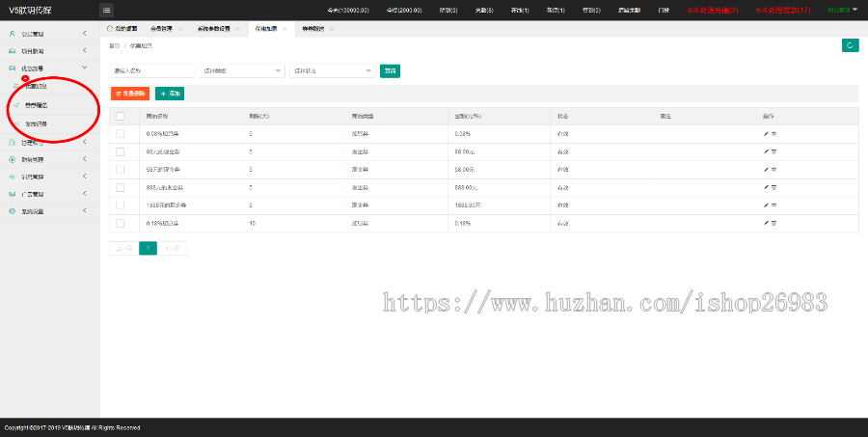The width and height of the screenshot is (868, 437).
Task: Switch to the 会员管理 tab
Action: 161,29
